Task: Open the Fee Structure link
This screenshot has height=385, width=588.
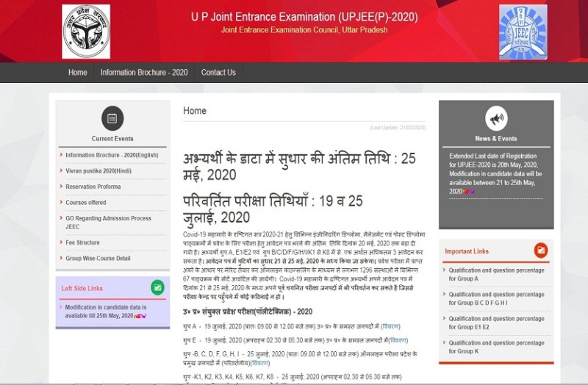Action: 82,242
